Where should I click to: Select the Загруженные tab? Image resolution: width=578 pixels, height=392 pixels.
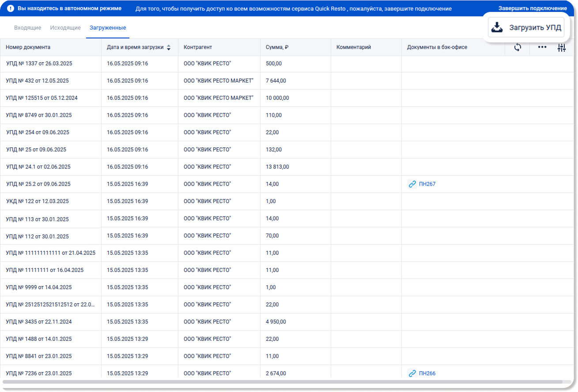click(108, 28)
